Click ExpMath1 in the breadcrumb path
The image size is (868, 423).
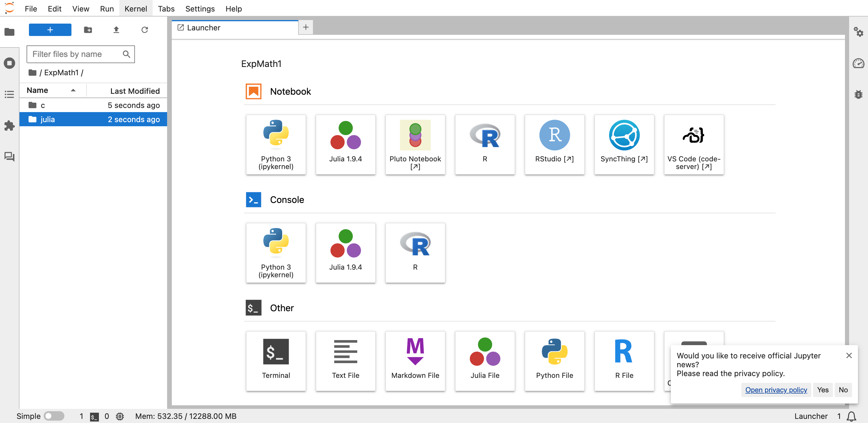coord(61,72)
